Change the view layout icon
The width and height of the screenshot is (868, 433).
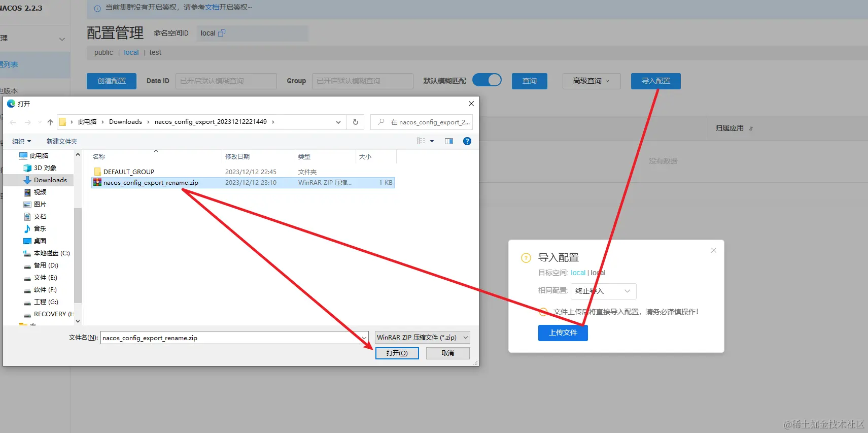(421, 141)
